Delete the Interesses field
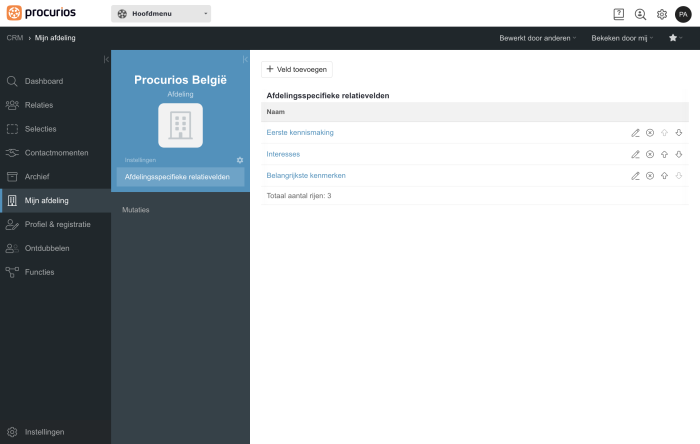The image size is (700, 444). tap(650, 154)
